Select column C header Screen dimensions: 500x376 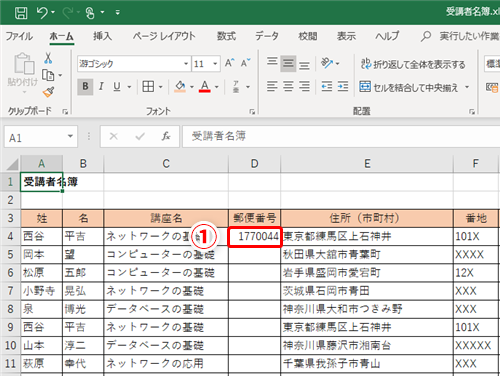(166, 163)
